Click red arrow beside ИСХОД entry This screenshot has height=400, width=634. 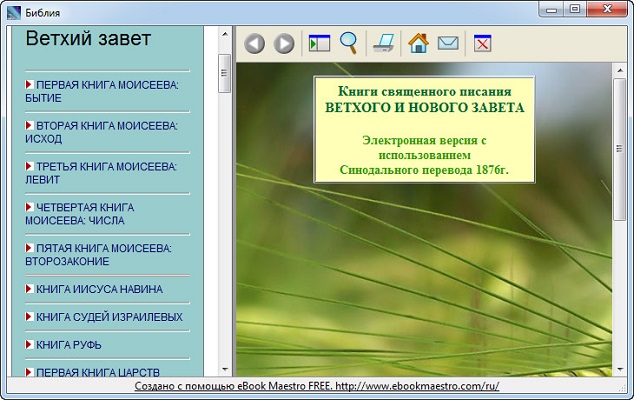click(x=29, y=125)
